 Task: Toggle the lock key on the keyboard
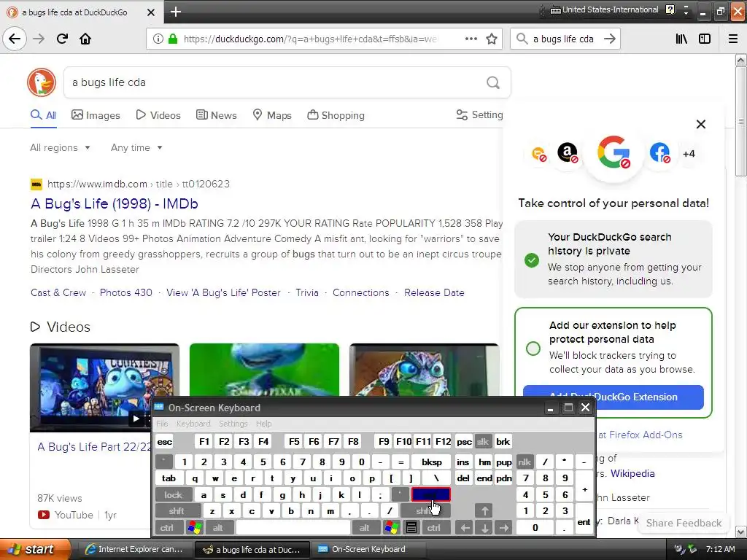point(174,495)
